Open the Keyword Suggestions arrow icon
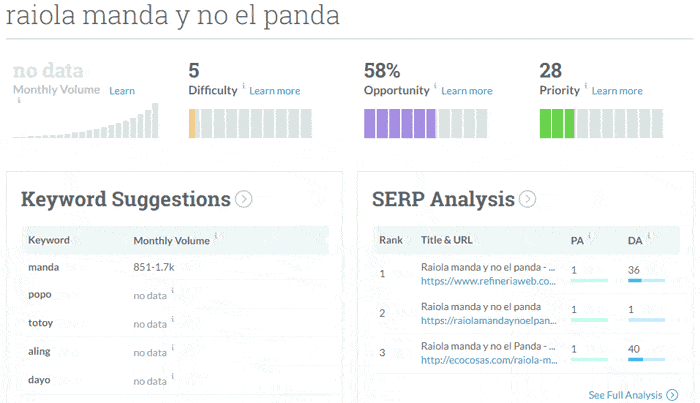This screenshot has width=700, height=403. coord(244,199)
